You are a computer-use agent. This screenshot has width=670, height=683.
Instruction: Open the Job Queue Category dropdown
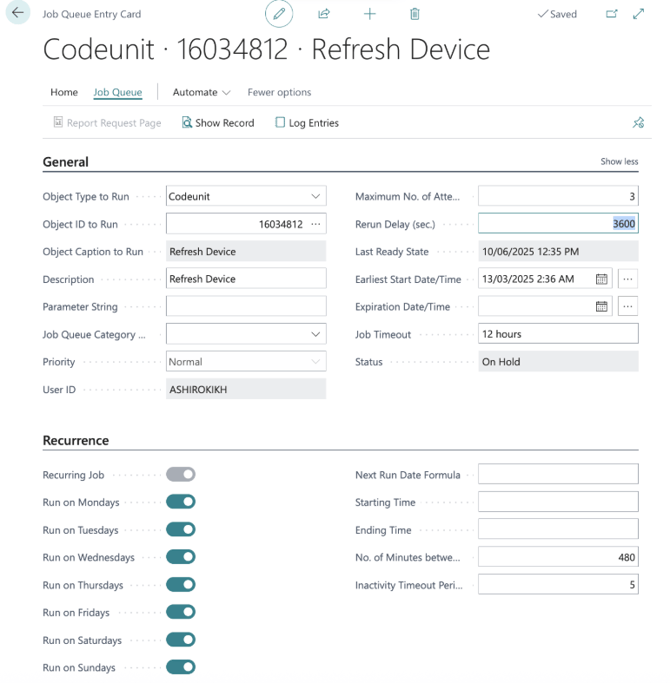(316, 334)
